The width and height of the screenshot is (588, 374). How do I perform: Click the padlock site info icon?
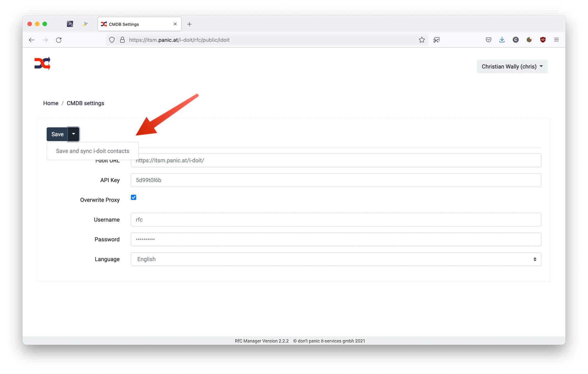pos(122,40)
